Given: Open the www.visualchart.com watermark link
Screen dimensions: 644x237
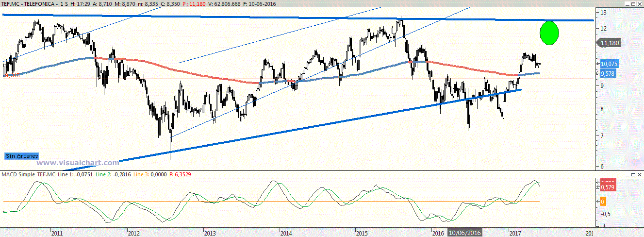Looking at the screenshot, I should (x=78, y=163).
